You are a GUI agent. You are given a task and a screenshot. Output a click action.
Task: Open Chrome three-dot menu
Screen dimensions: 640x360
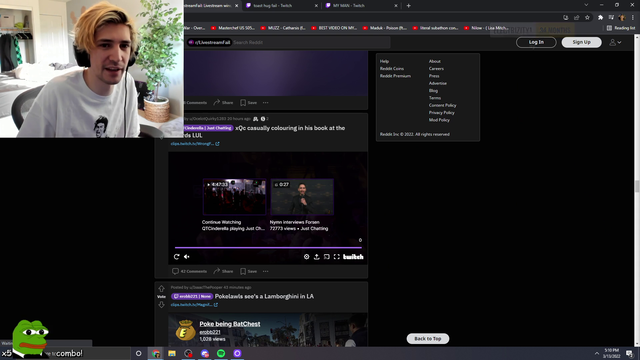click(633, 18)
